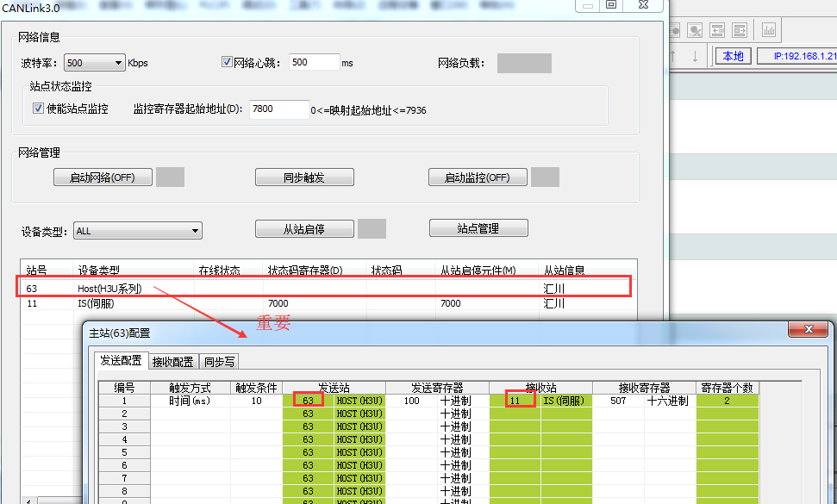The height and width of the screenshot is (504, 837).
Task: Select the magnifier toolbar icon
Action: (695, 29)
